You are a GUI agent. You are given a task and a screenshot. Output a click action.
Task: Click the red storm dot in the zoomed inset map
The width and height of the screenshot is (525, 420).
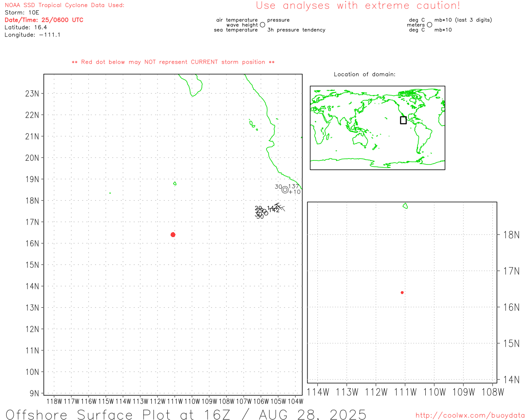point(402,292)
